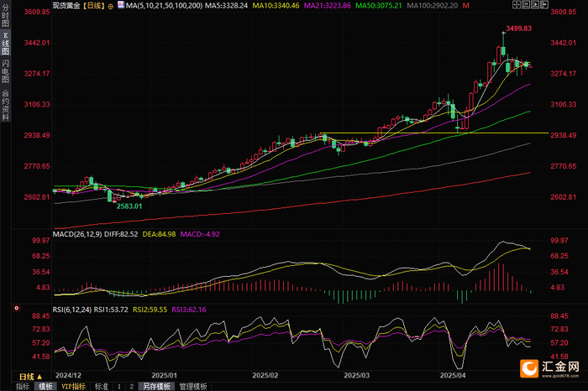This screenshot has height=391, width=588.
Task: Click the left RSI axis 88.45 label
Action: click(x=41, y=316)
